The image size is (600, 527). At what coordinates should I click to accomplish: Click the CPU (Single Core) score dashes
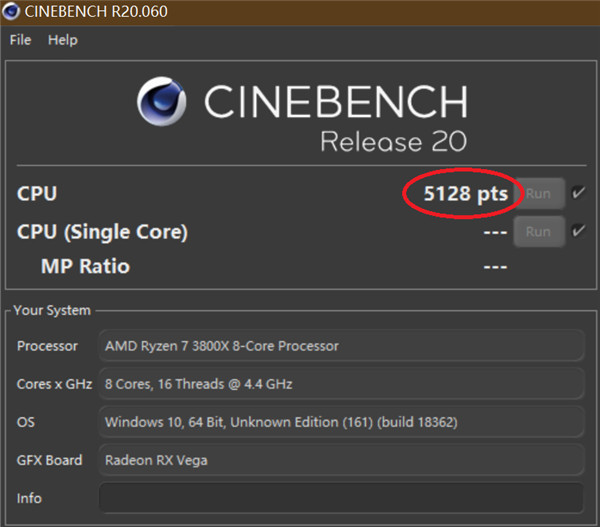pyautogui.click(x=495, y=232)
